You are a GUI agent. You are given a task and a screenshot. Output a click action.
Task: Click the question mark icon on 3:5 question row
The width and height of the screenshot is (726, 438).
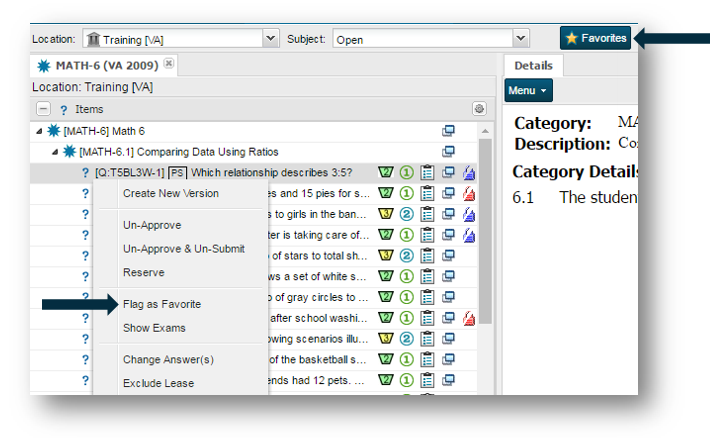coord(85,173)
